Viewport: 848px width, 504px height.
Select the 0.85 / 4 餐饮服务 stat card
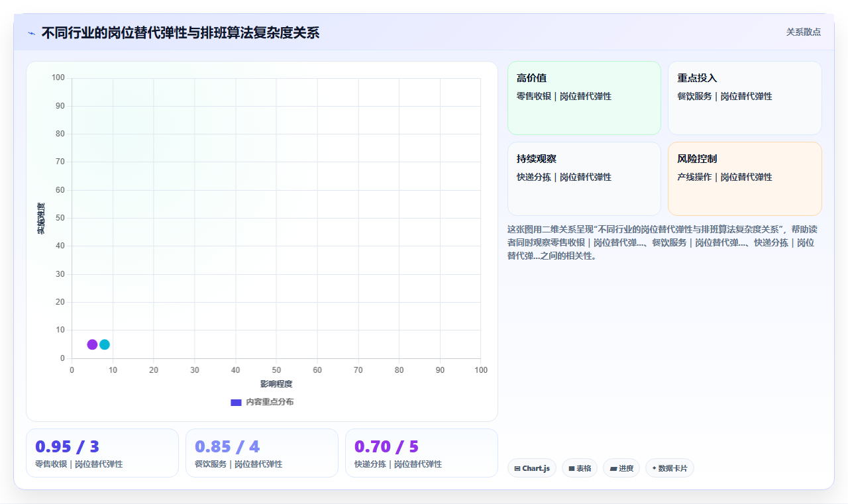[262, 453]
